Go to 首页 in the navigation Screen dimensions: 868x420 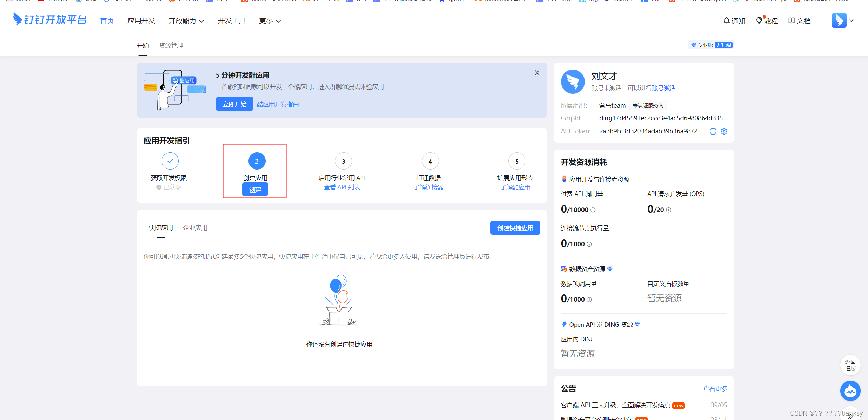107,21
